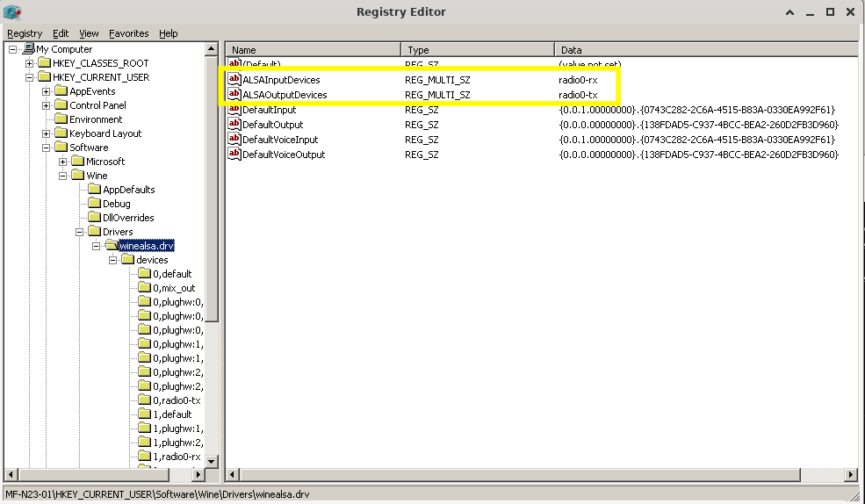Open the Favorites menu
This screenshot has width=865, height=504.
click(128, 33)
